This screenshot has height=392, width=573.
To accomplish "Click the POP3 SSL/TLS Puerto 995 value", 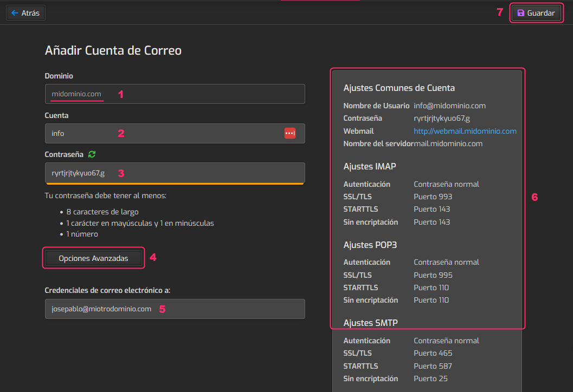I will (x=433, y=275).
